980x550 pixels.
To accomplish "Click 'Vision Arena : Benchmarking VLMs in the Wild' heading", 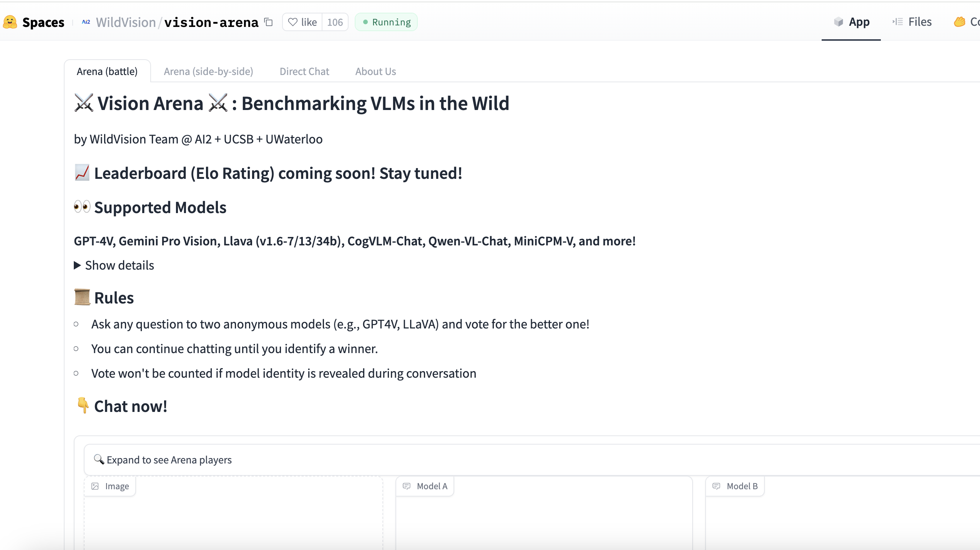I will (292, 103).
